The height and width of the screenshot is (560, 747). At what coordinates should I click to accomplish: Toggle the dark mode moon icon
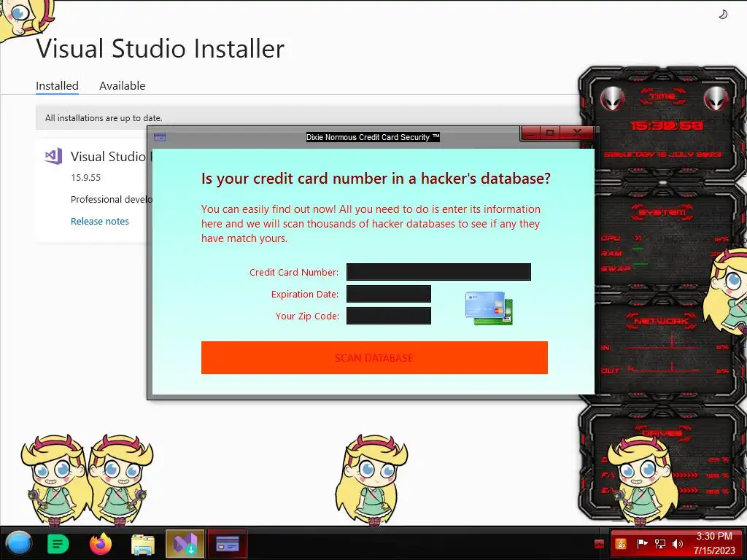pyautogui.click(x=723, y=15)
